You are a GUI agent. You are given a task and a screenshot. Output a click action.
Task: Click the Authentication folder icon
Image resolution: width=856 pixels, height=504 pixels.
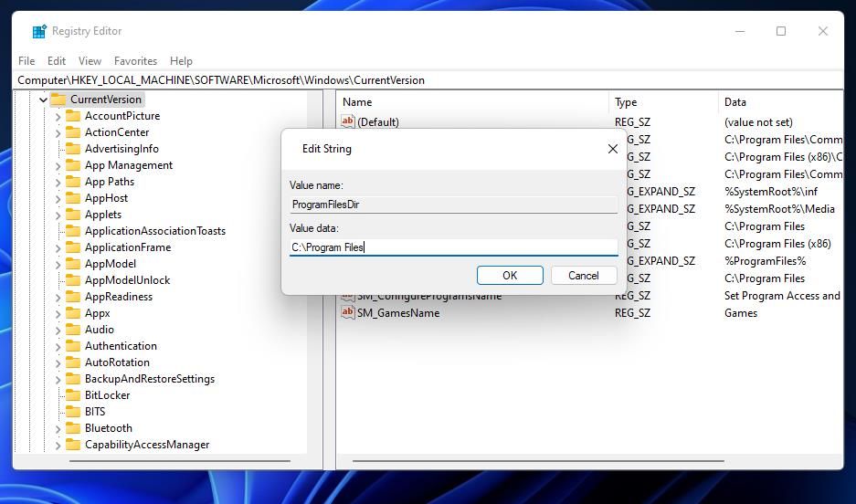[73, 346]
